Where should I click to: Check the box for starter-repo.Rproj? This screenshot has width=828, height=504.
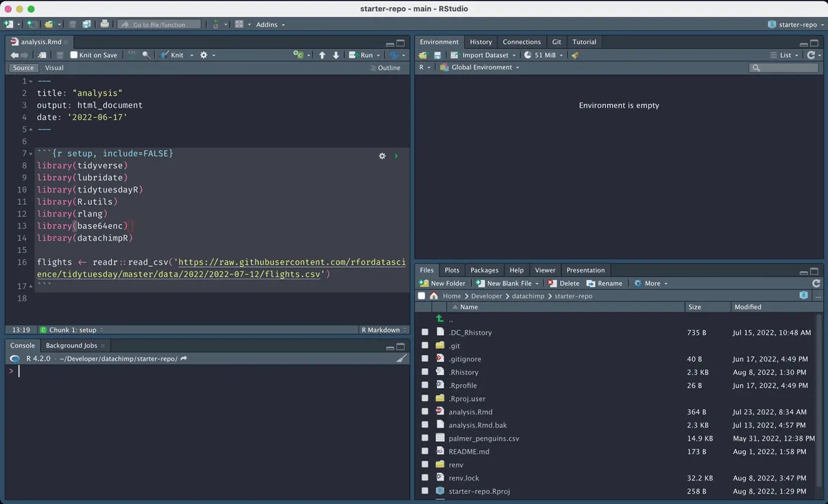click(x=425, y=491)
